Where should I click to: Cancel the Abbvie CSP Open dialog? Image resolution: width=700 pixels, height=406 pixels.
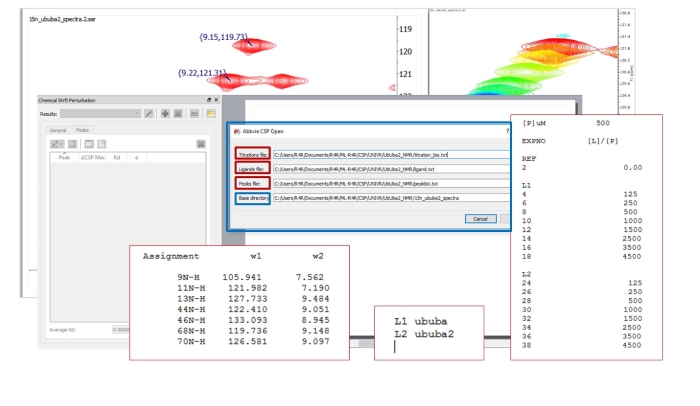tap(480, 218)
